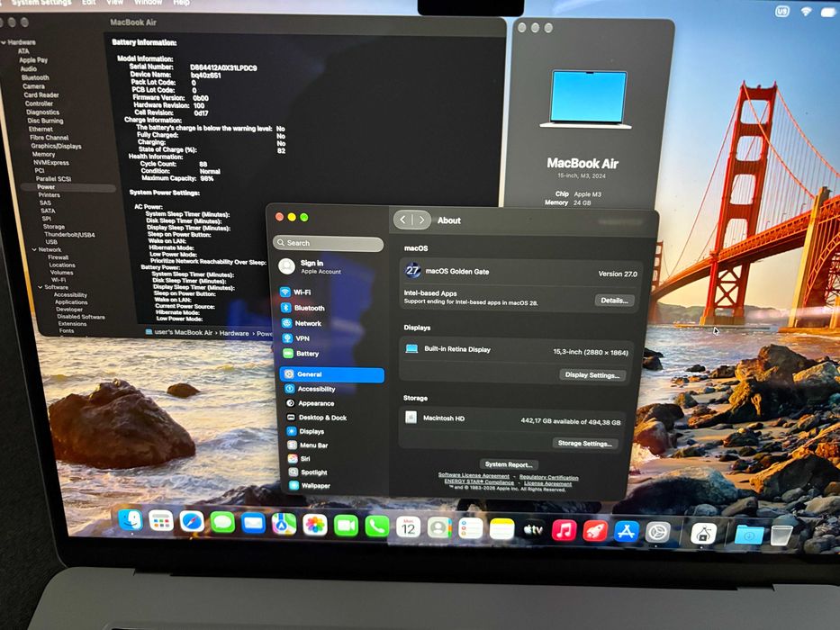Open the Window menu in menu bar
840x630 pixels.
point(148,3)
